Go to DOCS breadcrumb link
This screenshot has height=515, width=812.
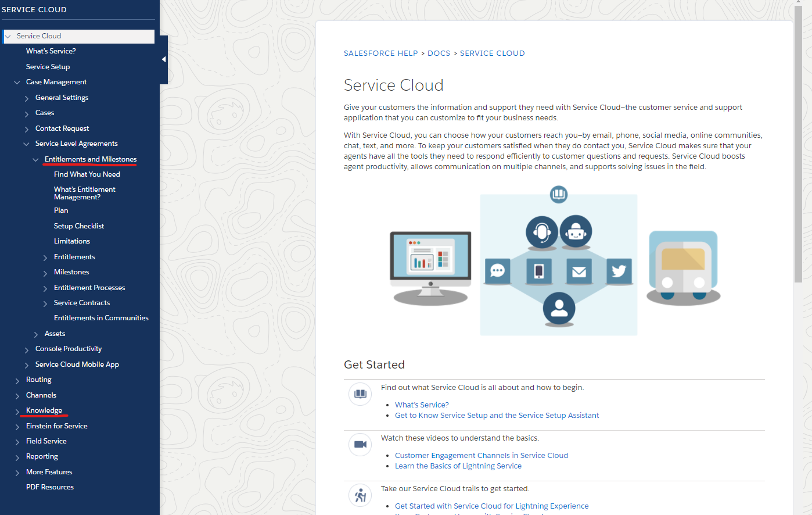(x=439, y=53)
